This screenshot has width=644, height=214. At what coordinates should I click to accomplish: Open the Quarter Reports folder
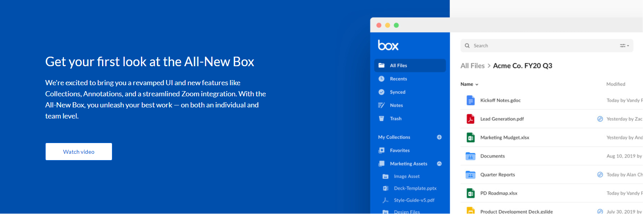497,175
